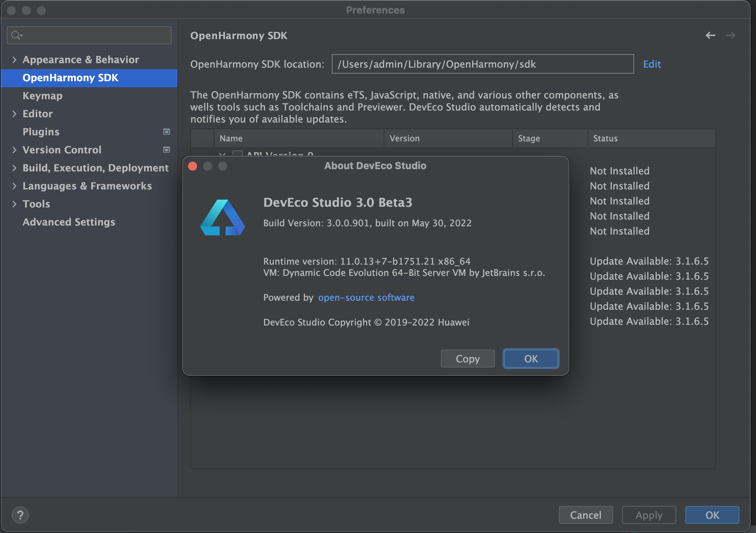Select Keymap in the settings list
This screenshot has width=756, height=533.
pos(43,96)
